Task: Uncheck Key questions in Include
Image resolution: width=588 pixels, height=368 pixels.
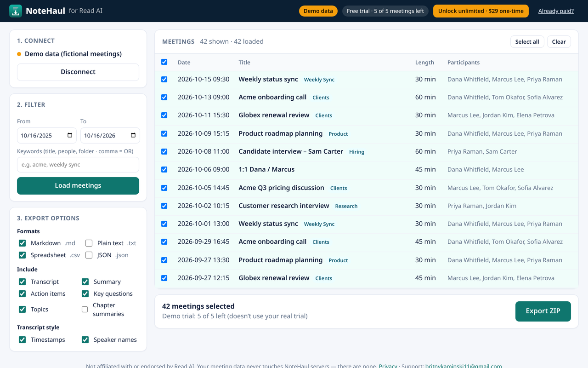Action: click(85, 293)
